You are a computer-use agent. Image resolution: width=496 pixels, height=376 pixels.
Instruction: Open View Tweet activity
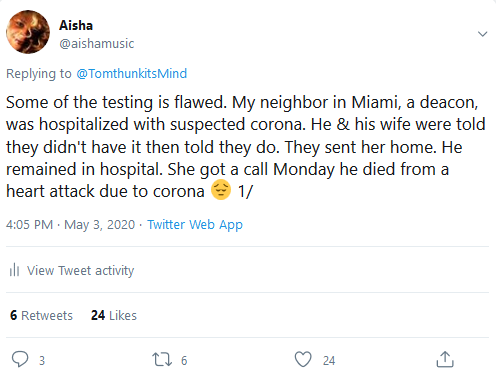pyautogui.click(x=80, y=270)
